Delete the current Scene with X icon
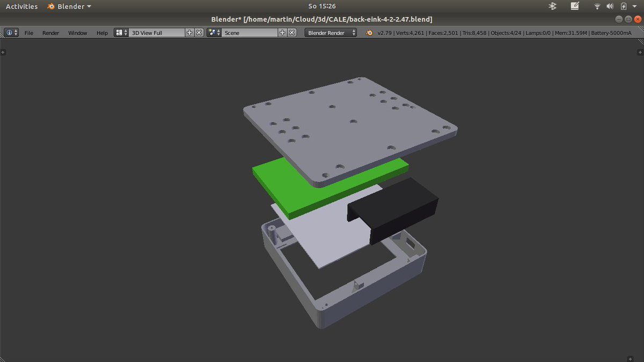This screenshot has width=644, height=362. tap(292, 33)
